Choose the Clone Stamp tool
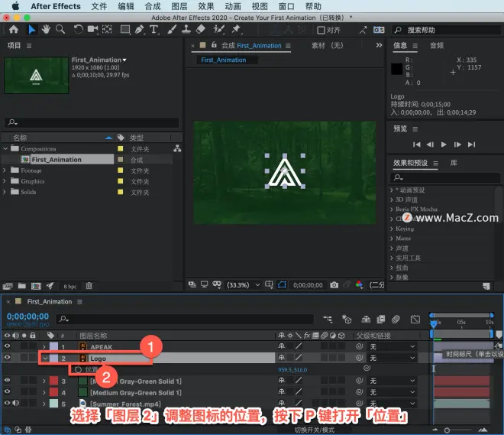 (x=186, y=30)
